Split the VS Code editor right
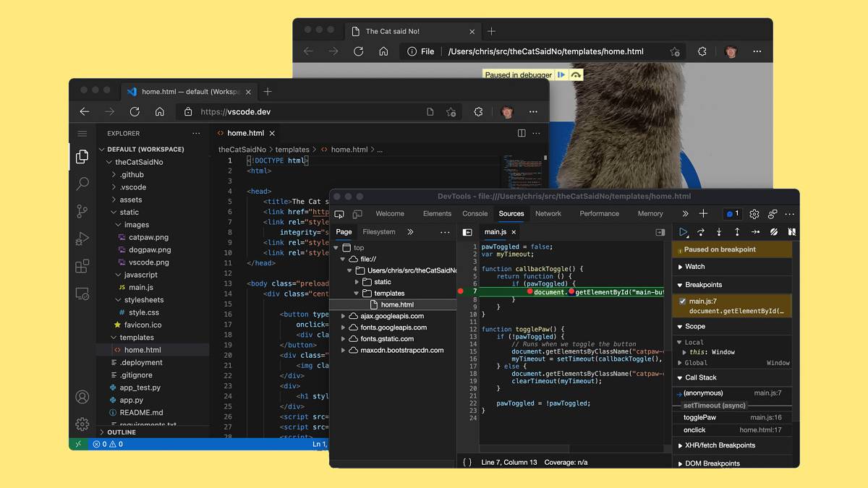This screenshot has width=868, height=488. coord(522,133)
